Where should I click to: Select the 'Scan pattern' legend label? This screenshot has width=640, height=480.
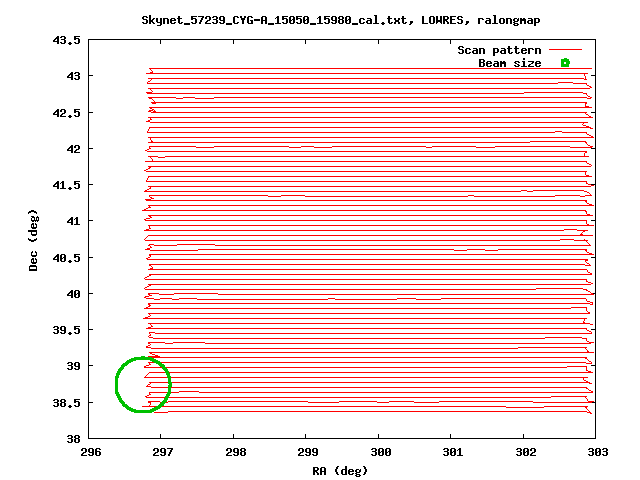[x=499, y=50]
